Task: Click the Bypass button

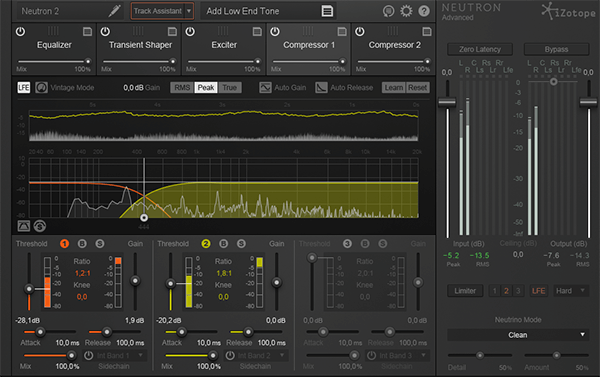Action: point(556,49)
